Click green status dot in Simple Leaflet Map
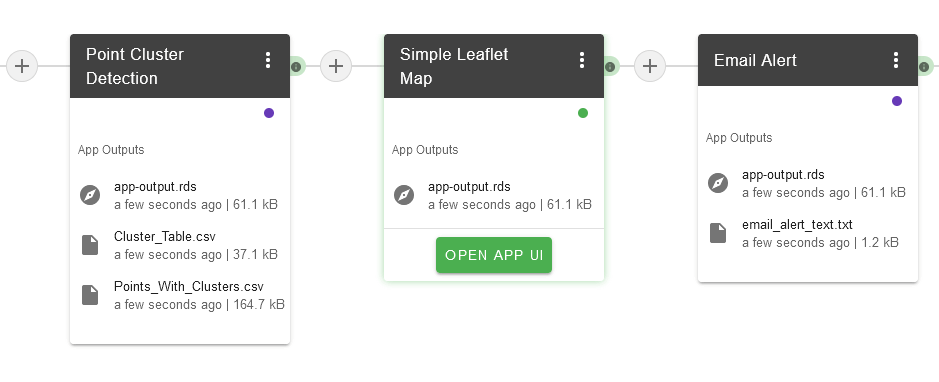Image resolution: width=939 pixels, height=382 pixels. click(x=583, y=113)
